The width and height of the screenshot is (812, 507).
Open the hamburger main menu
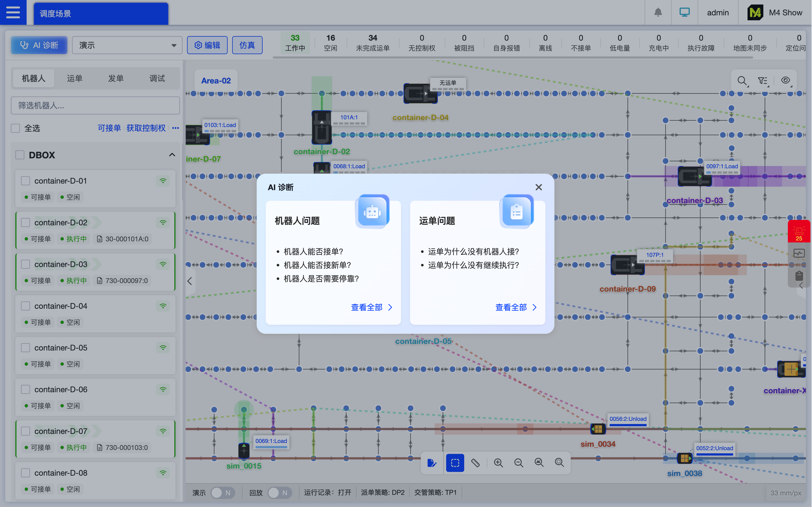(x=13, y=12)
